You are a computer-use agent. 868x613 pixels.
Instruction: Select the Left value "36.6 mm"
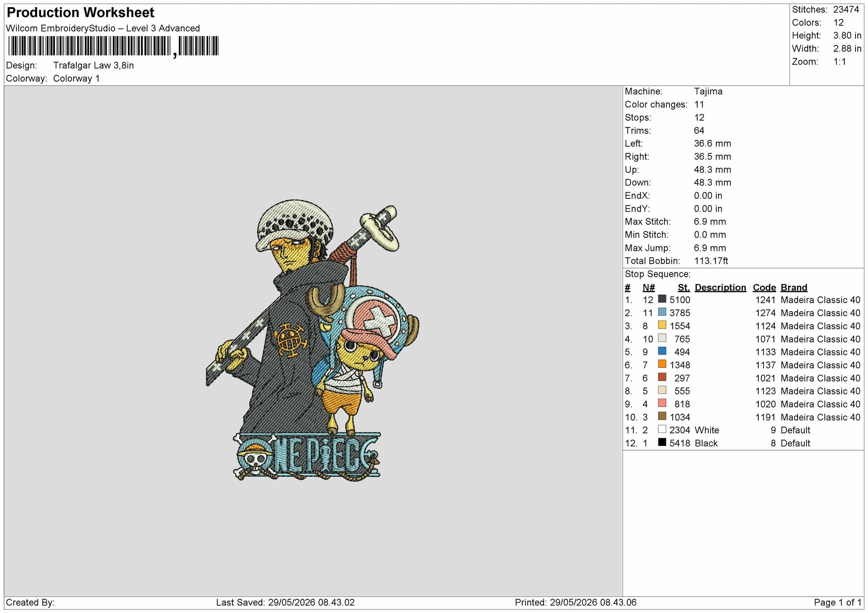712,144
